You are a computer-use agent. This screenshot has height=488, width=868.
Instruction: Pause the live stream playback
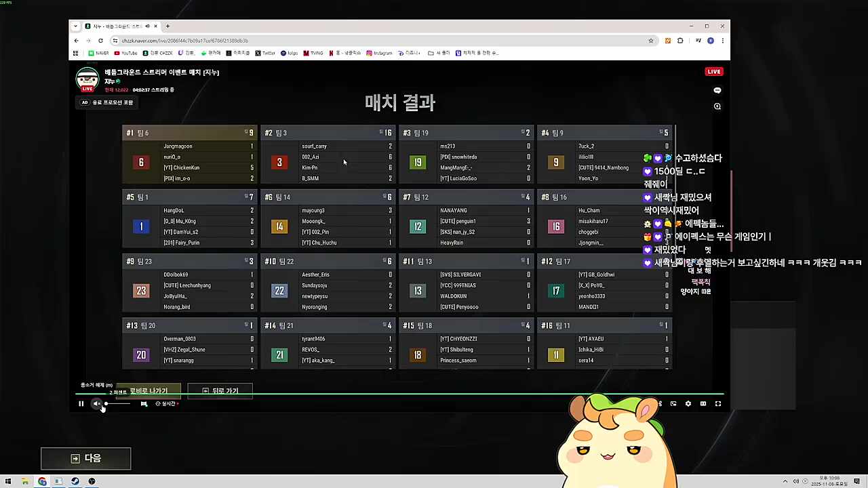[81, 403]
